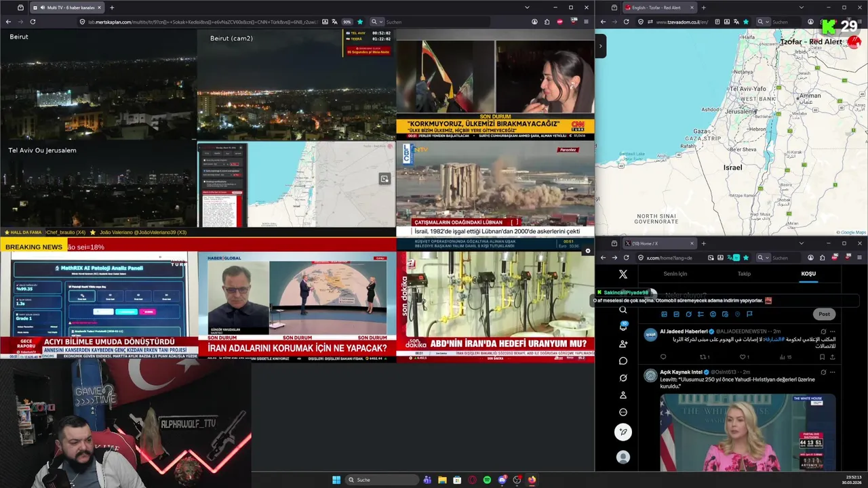Open profile person icon in X sidebar

pos(623,394)
